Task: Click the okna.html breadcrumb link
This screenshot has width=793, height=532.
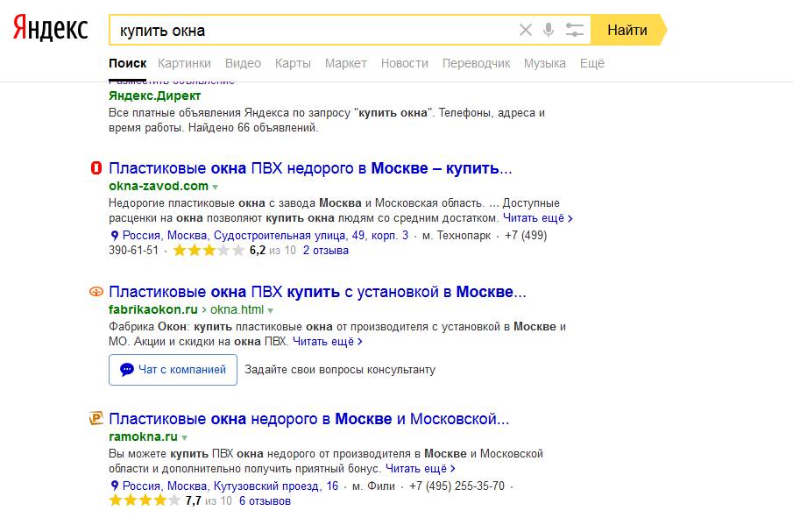Action: pos(237,309)
